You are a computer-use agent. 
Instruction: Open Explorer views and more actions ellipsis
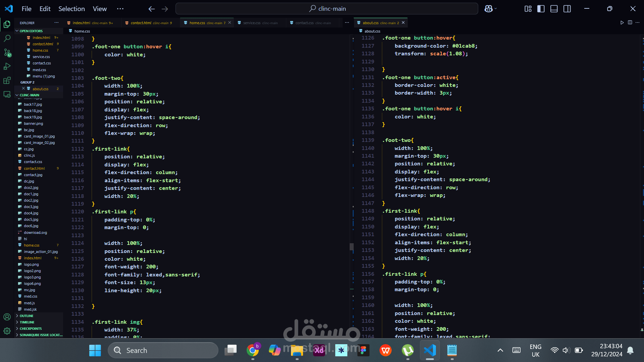pos(56,22)
